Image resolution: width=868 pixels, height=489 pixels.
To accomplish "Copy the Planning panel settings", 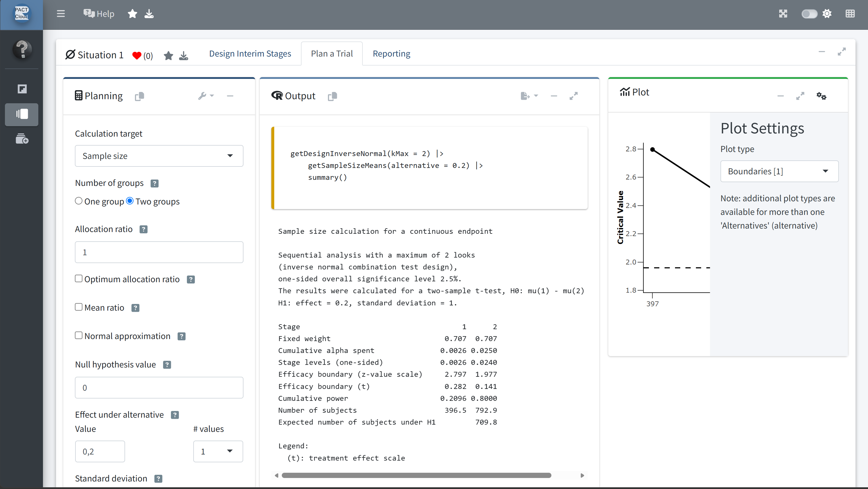I will [140, 96].
